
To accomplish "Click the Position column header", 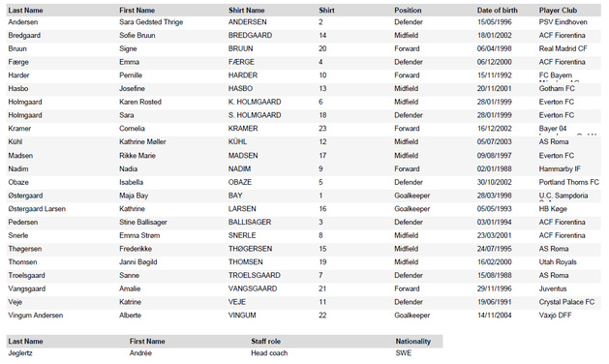I will (408, 11).
